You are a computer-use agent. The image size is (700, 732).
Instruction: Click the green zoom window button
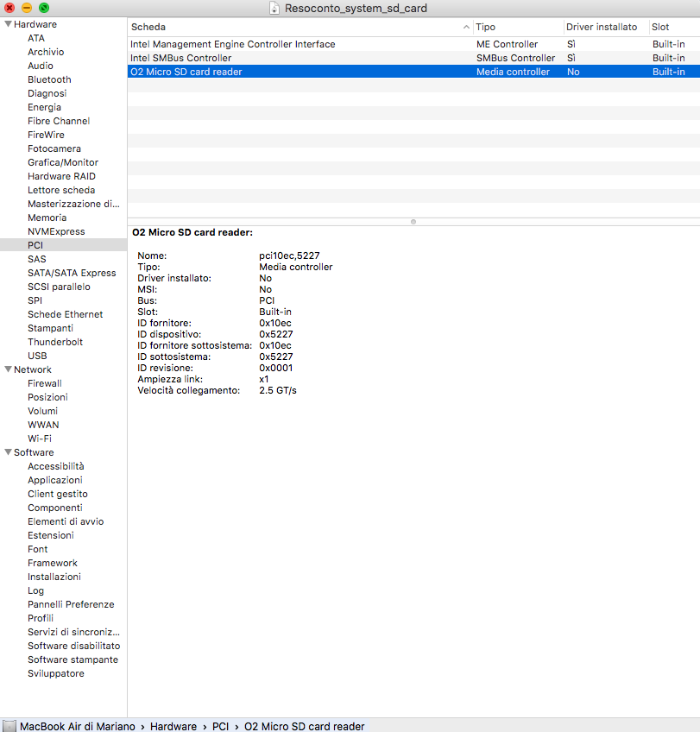[44, 9]
